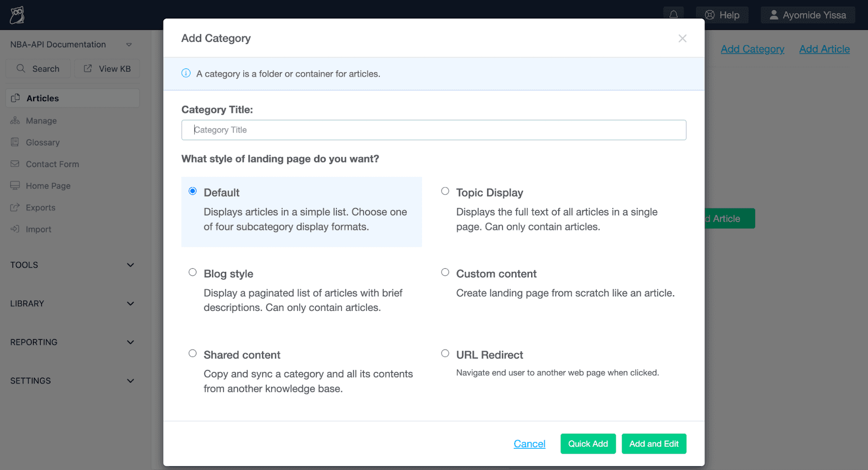The width and height of the screenshot is (868, 470).
Task: Open Exports in sidebar
Action: pos(41,208)
